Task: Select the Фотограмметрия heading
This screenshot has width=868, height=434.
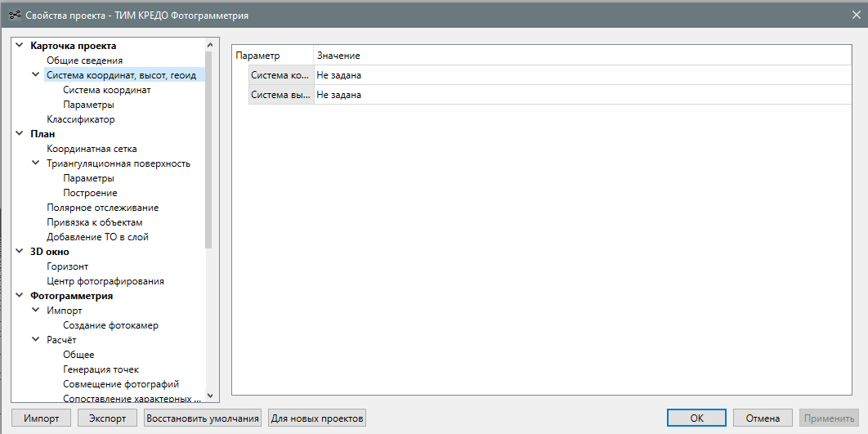Action: pyautogui.click(x=71, y=296)
